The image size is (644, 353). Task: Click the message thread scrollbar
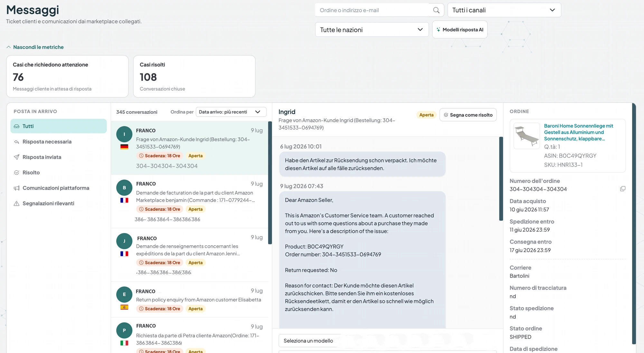[501, 179]
